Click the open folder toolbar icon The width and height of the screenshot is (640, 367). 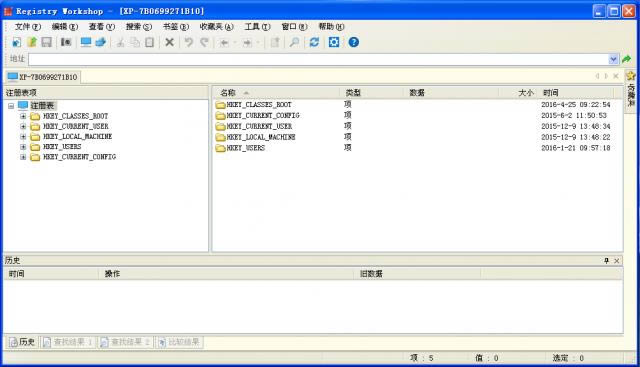pyautogui.click(x=32, y=42)
